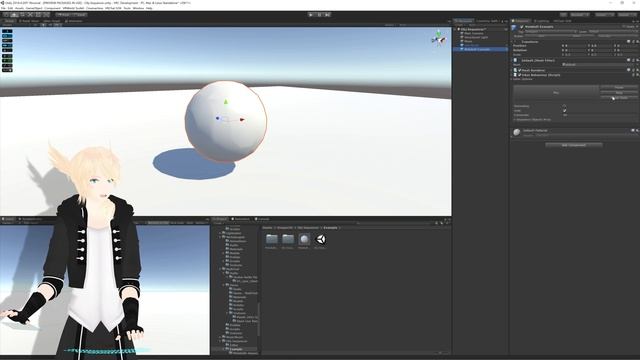Screen dimensions: 640x360
Task: Select the Hand tool in toolbar
Action: tap(7, 15)
